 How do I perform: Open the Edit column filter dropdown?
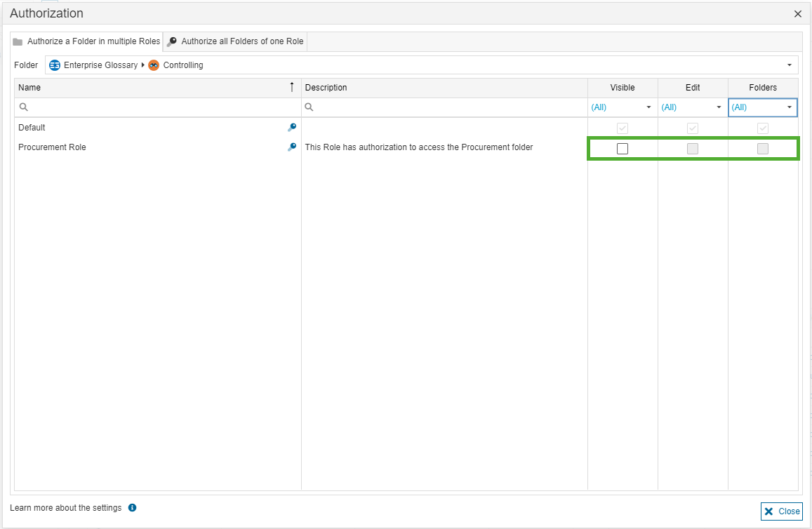pyautogui.click(x=719, y=107)
